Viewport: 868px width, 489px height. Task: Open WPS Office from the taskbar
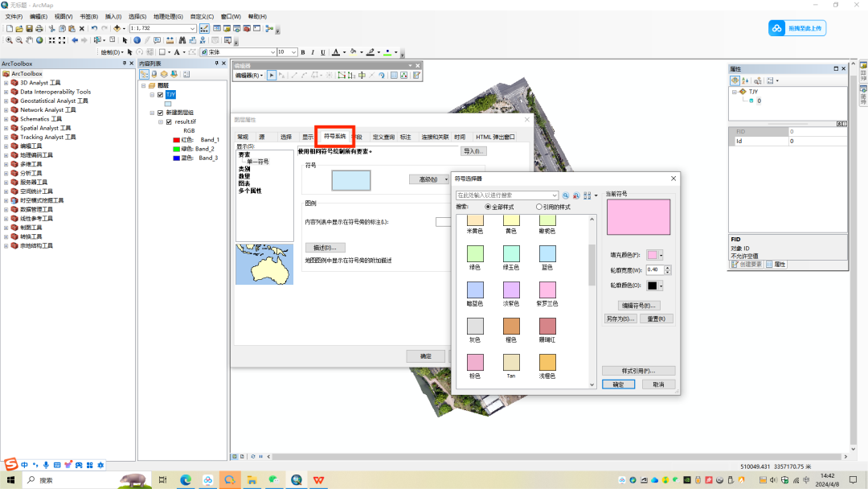(318, 480)
